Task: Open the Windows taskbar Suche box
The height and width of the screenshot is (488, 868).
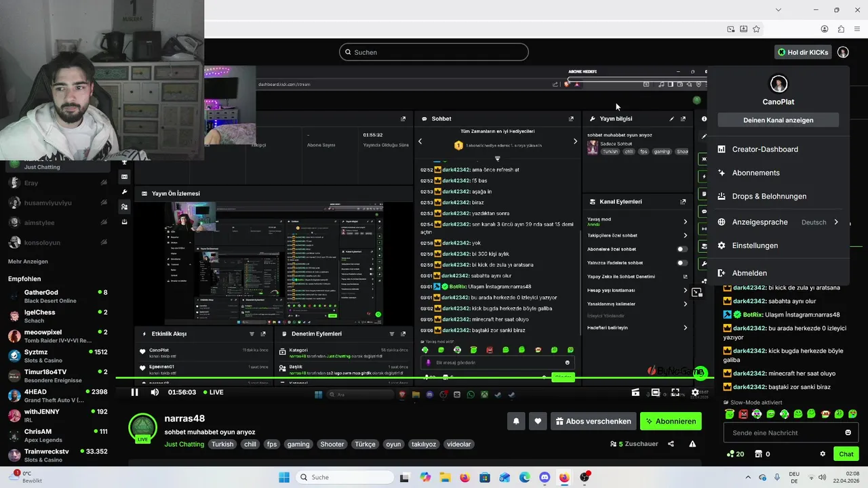Action: tap(344, 477)
